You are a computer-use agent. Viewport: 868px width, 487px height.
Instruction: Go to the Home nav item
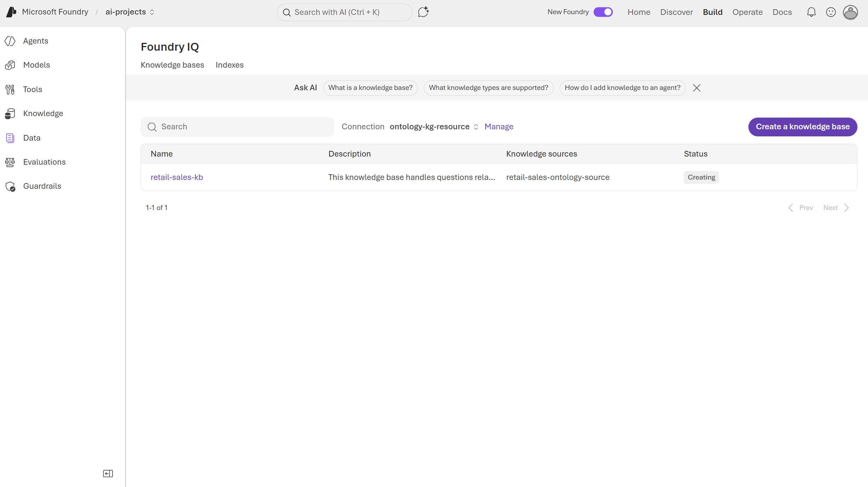pyautogui.click(x=639, y=12)
